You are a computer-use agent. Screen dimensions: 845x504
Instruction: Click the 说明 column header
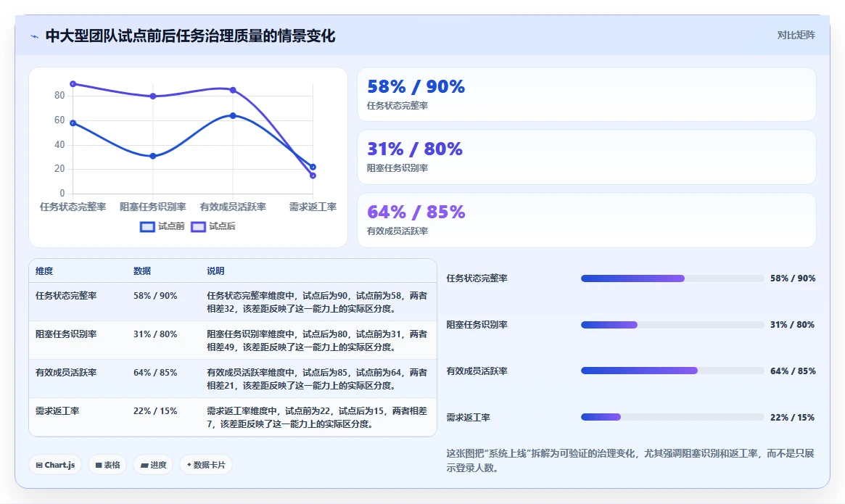coord(215,271)
